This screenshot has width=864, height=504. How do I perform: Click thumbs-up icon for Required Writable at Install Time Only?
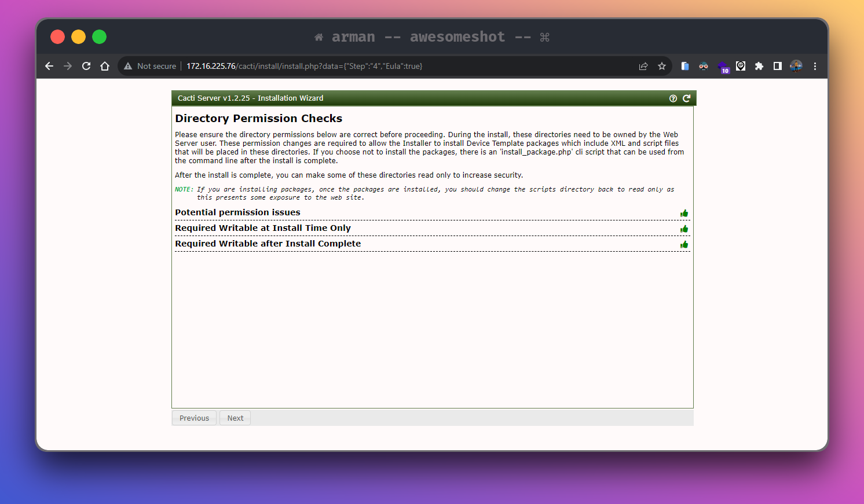point(684,229)
